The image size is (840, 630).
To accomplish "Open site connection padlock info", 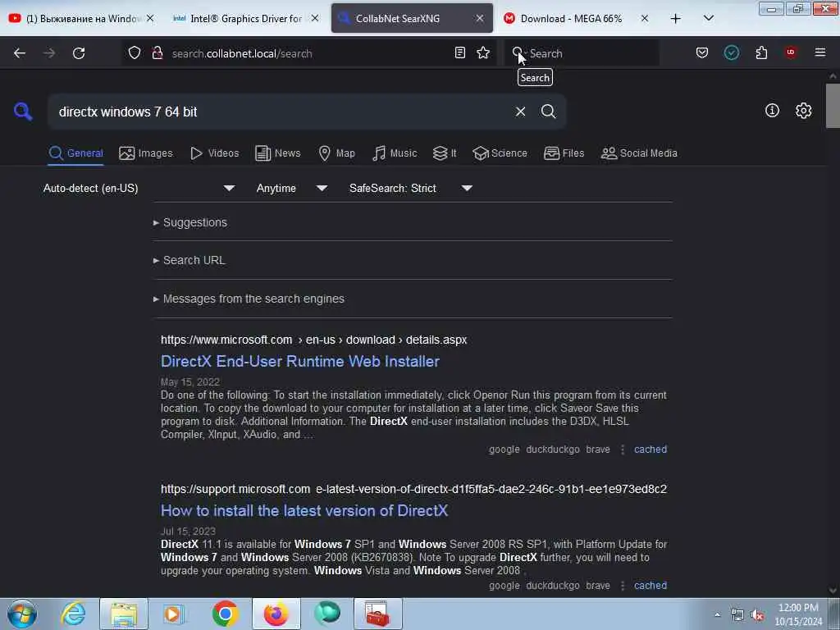I will coord(157,53).
